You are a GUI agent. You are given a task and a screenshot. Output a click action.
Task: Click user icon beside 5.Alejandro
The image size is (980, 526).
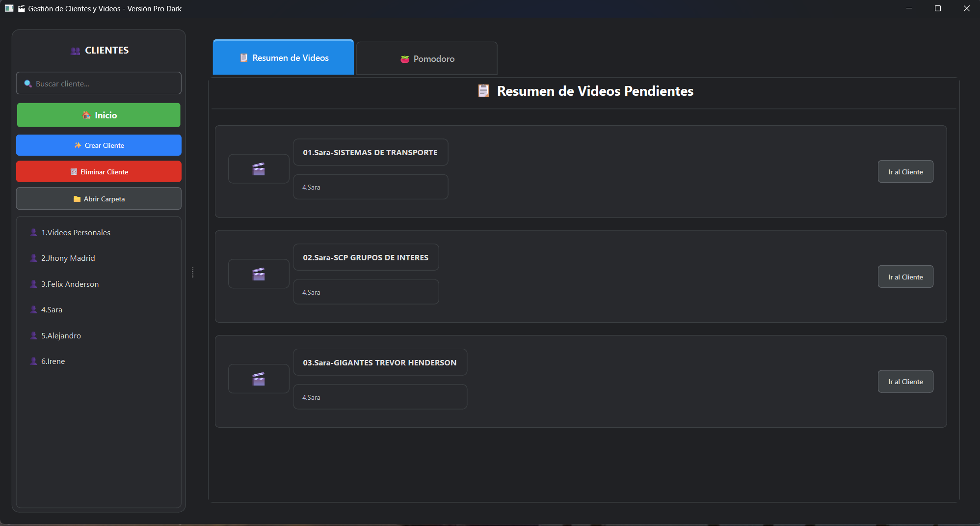pyautogui.click(x=33, y=335)
